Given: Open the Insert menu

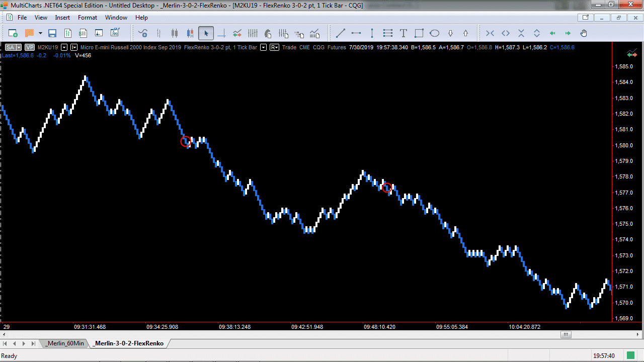Looking at the screenshot, I should [62, 18].
